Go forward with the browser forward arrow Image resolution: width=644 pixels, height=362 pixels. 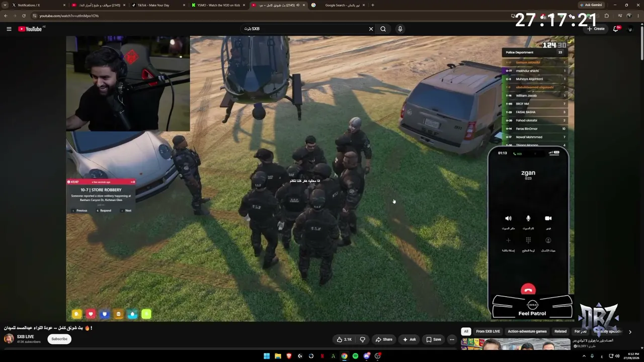(15, 16)
